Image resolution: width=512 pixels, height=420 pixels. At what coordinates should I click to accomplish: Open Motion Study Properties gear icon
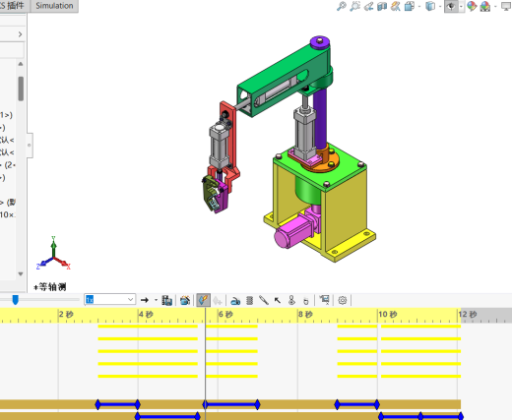point(343,300)
